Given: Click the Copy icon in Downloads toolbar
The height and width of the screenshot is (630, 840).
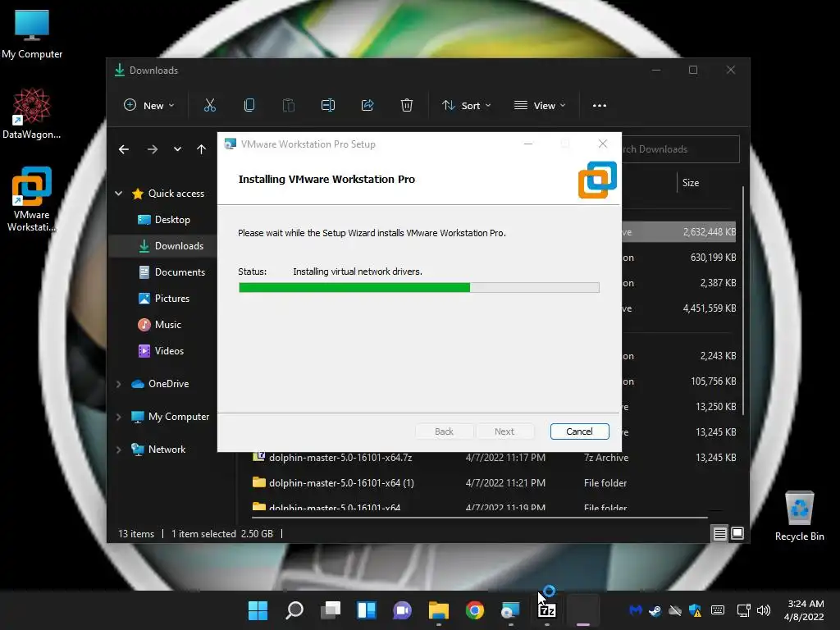Looking at the screenshot, I should [x=249, y=106].
